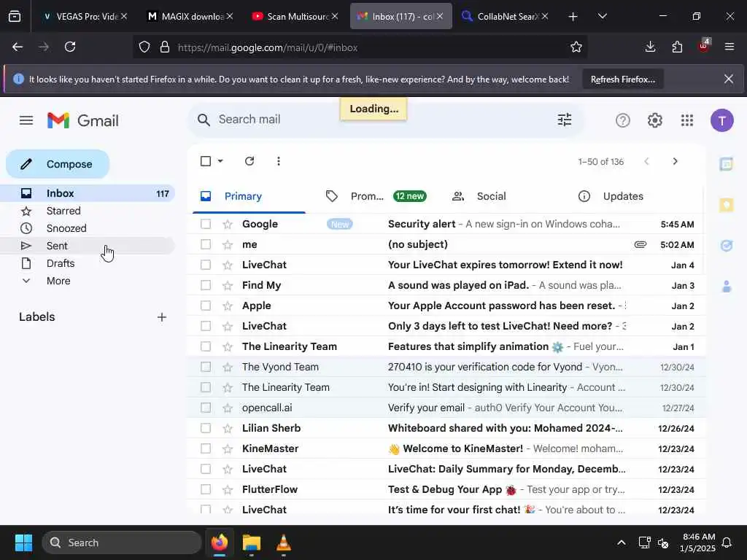Select the Google Security alert email checkbox
Screen dimensions: 747x560
(206, 224)
